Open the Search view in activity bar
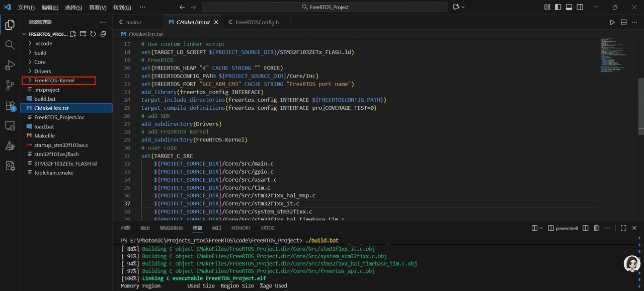Viewport: 644px width, 291px height. (x=10, y=45)
